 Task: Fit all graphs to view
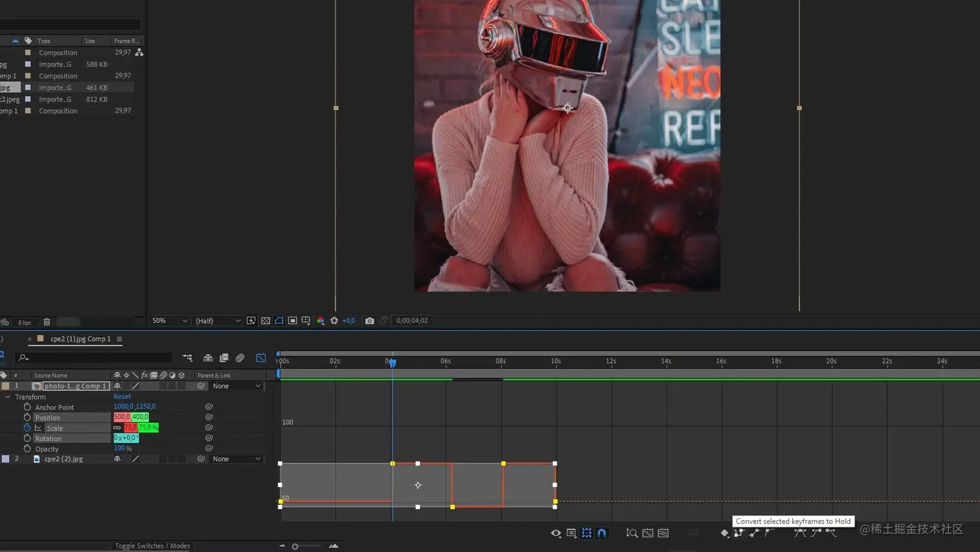coord(663,533)
